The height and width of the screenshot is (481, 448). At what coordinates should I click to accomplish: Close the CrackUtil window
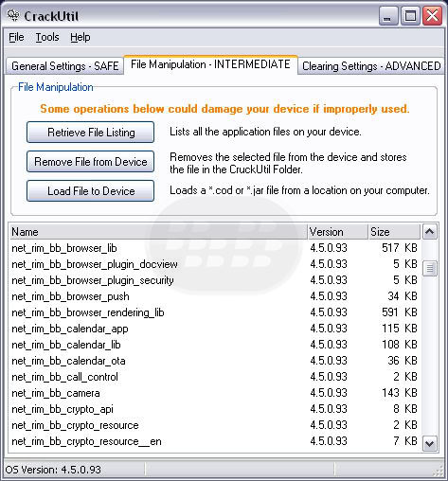tap(432, 15)
